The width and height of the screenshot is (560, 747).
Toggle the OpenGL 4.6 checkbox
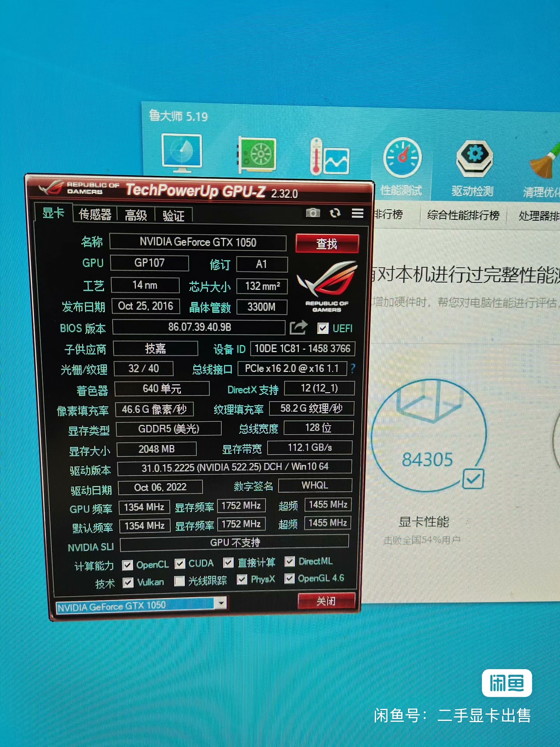click(x=289, y=579)
